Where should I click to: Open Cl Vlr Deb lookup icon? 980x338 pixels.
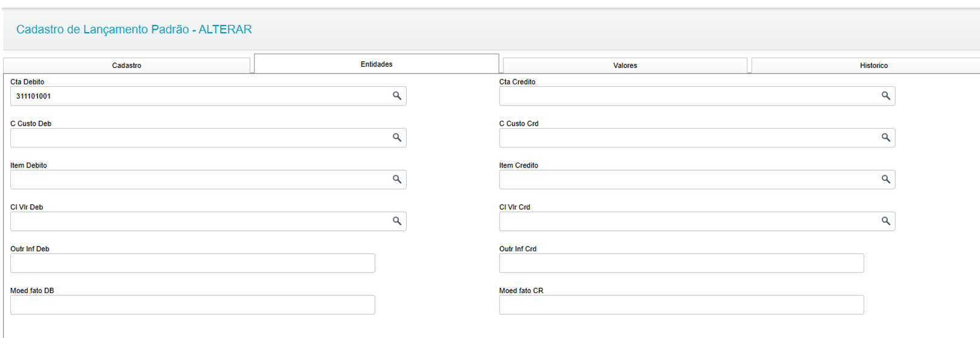pyautogui.click(x=397, y=221)
